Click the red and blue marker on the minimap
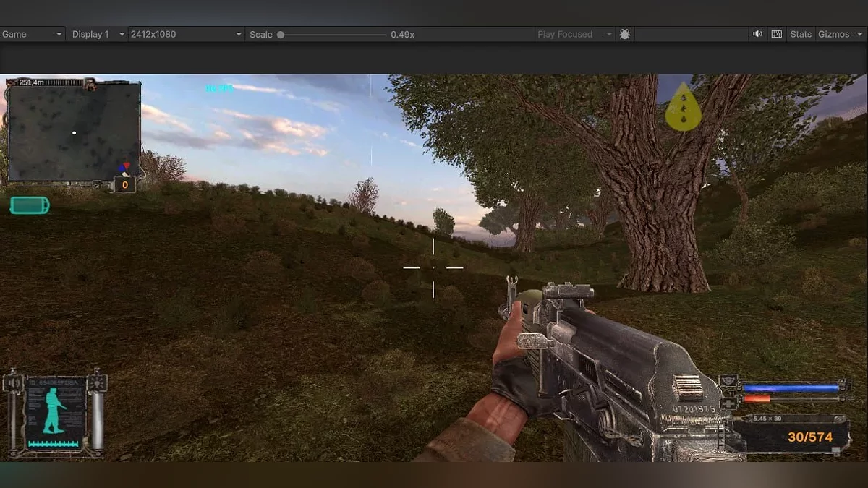Image resolution: width=868 pixels, height=488 pixels. [125, 168]
